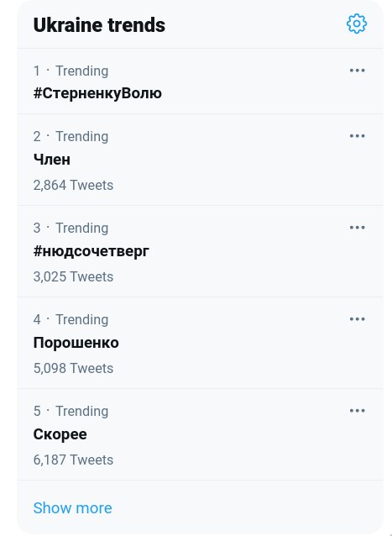Image resolution: width=392 pixels, height=536 pixels.
Task: Select the '3 · Trending' label row
Action: click(x=71, y=228)
